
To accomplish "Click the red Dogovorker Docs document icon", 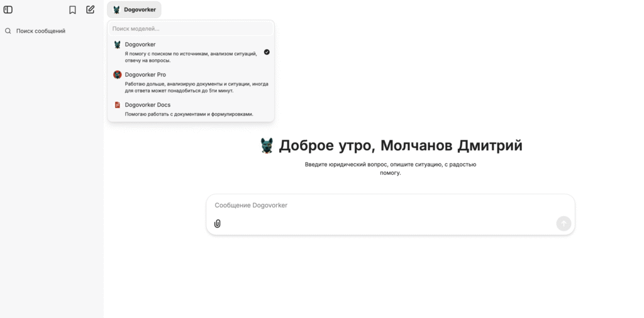I will (x=117, y=105).
